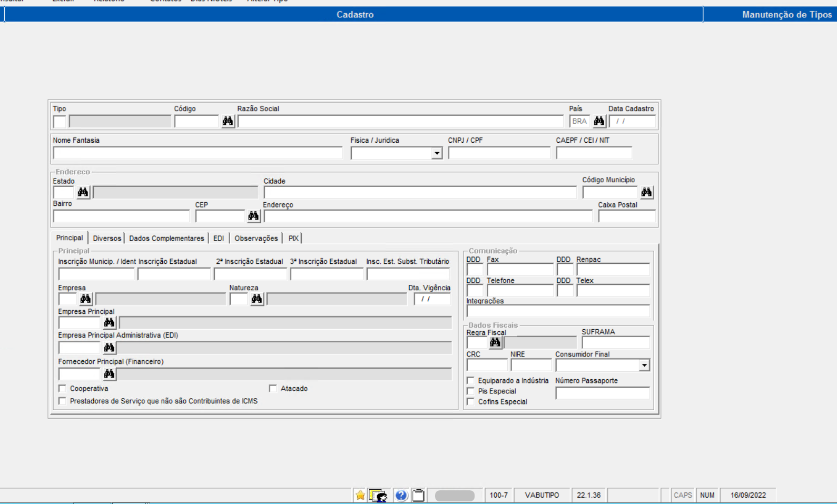Focus the Dta. Vigência date field
This screenshot has width=837, height=504.
432,299
